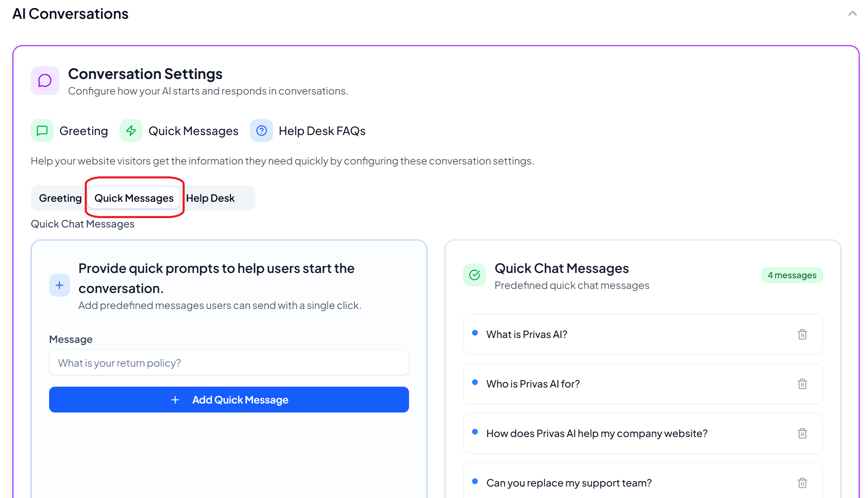Click the green Greeting message icon

[42, 131]
